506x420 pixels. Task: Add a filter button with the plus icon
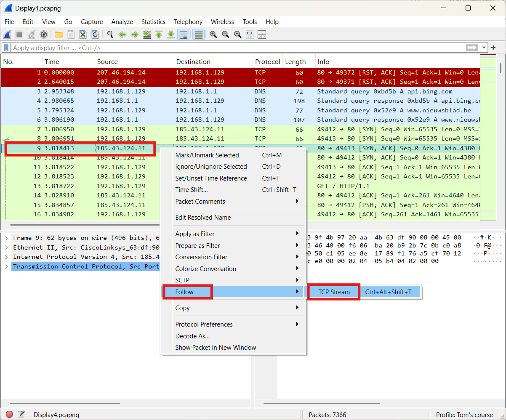coord(493,48)
